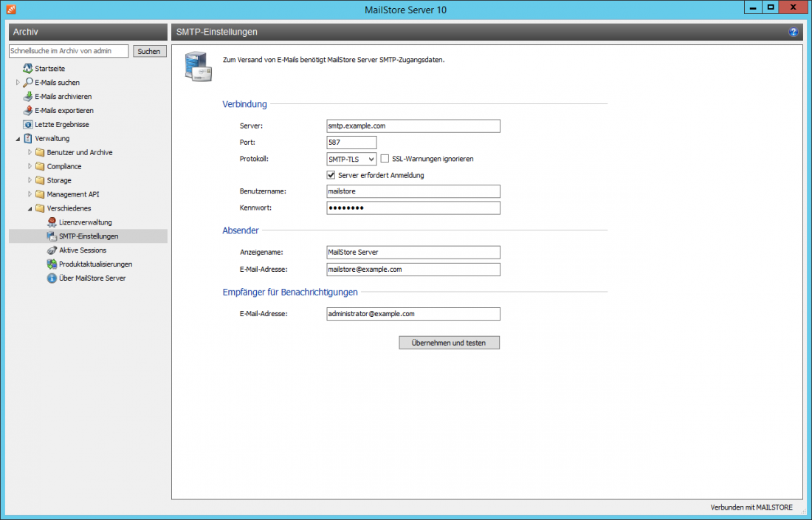Click the E-Mails exportieren icon
This screenshot has width=812, height=520.
pyautogui.click(x=27, y=110)
